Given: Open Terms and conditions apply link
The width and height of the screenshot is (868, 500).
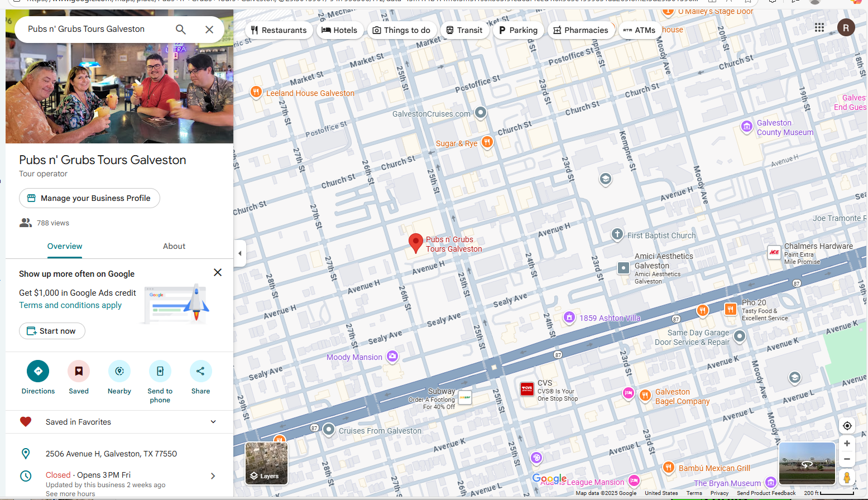Looking at the screenshot, I should [70, 305].
